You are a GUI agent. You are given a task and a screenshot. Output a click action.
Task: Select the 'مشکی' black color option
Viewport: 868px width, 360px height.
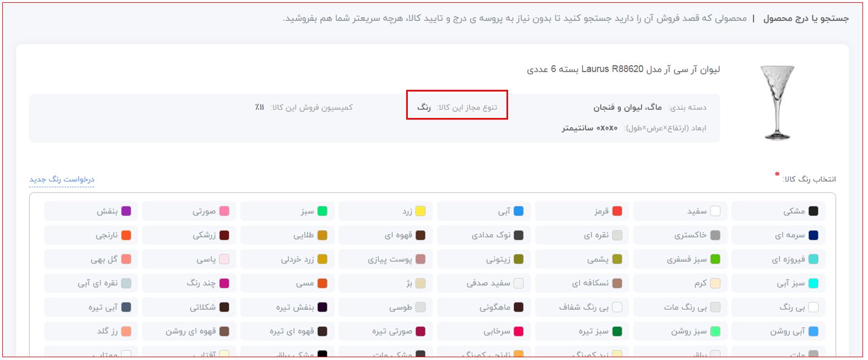coord(778,211)
